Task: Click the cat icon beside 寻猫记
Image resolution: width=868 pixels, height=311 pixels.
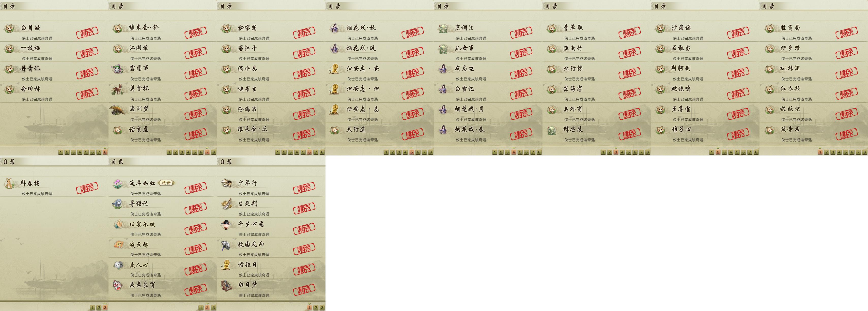Action: click(x=118, y=204)
